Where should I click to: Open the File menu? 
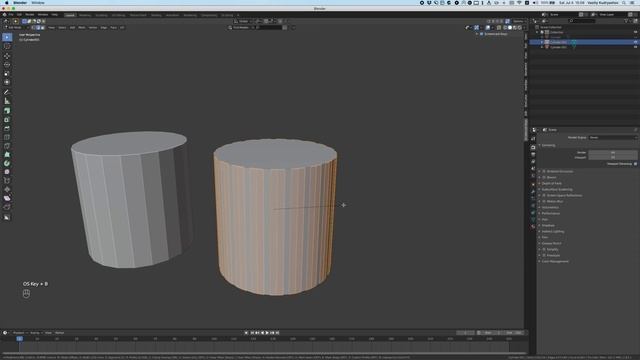click(x=11, y=15)
